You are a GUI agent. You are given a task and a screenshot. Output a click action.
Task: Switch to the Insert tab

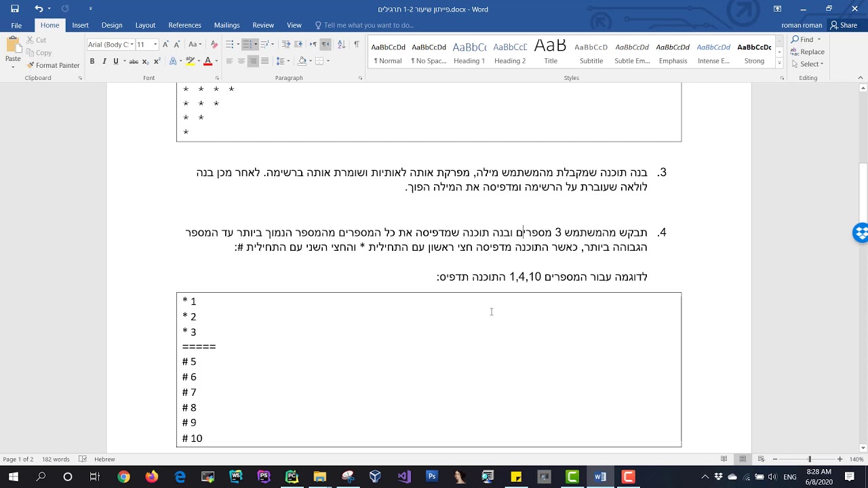tap(80, 25)
